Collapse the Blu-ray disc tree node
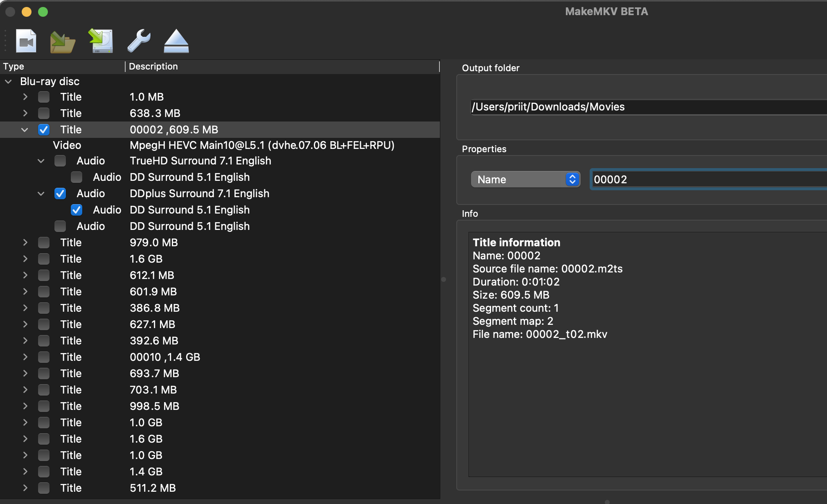This screenshot has width=827, height=504. [8, 81]
